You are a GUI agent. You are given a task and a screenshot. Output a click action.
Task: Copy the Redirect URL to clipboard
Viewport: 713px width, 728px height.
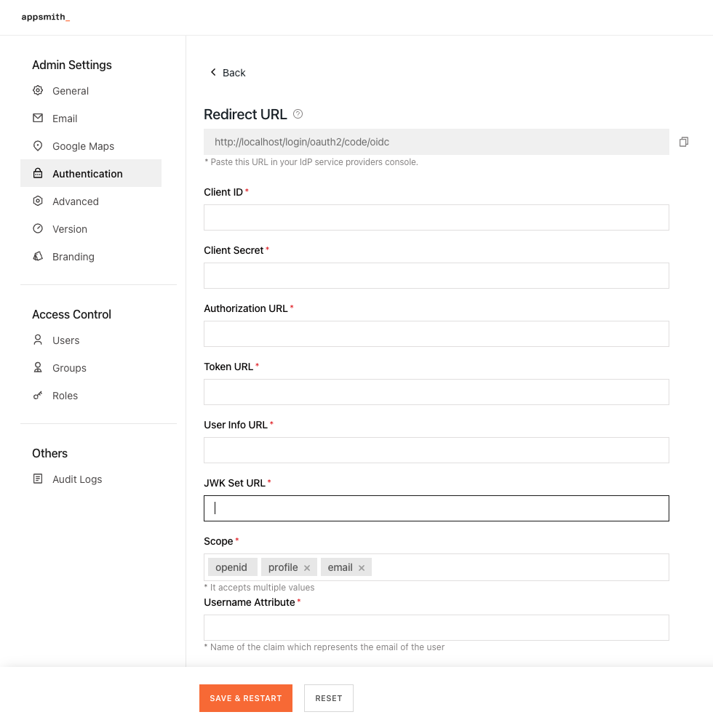683,142
